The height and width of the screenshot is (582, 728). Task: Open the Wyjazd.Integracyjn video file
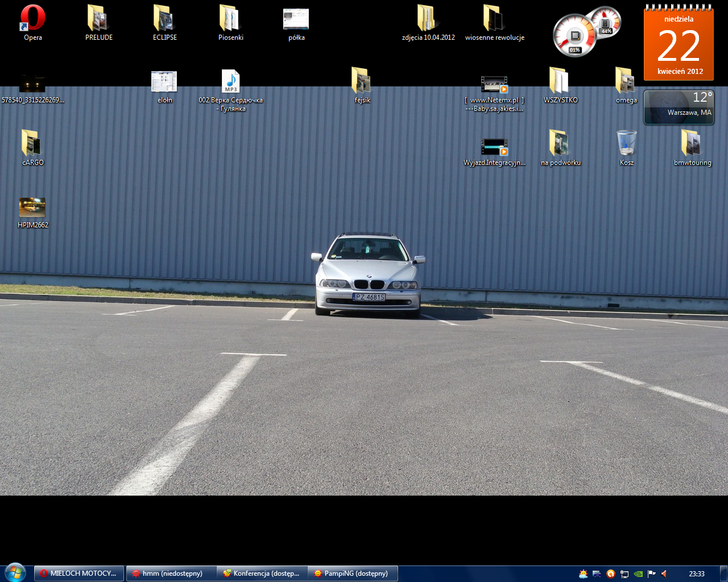point(494,151)
